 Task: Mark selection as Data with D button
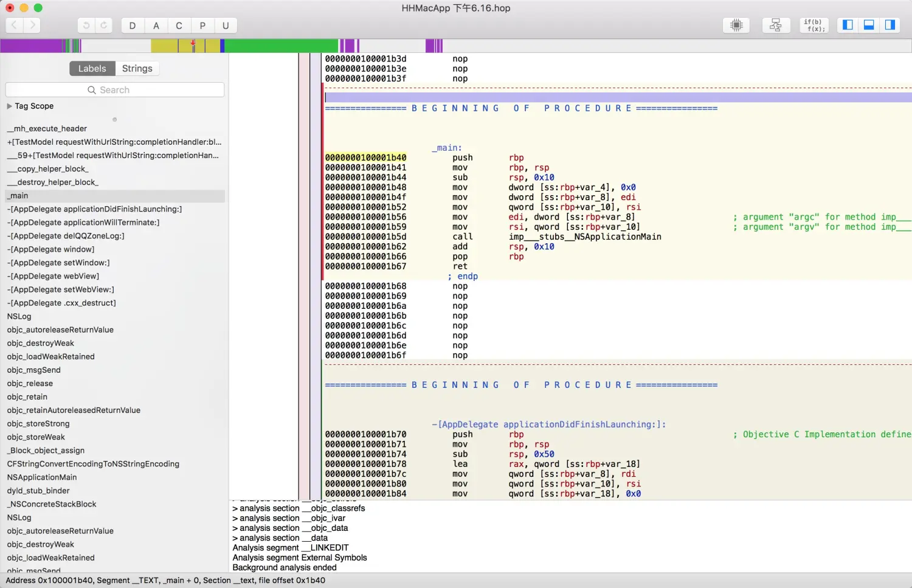click(133, 26)
